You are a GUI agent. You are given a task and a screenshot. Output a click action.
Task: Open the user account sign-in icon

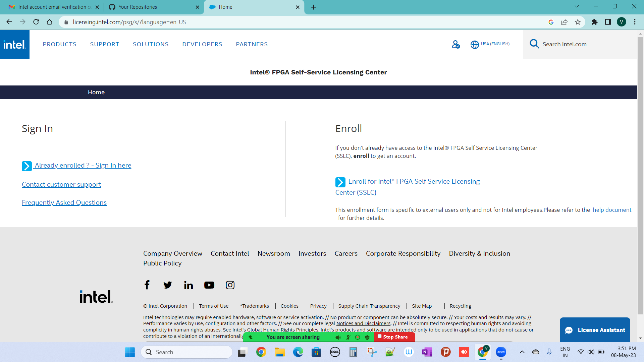[455, 44]
